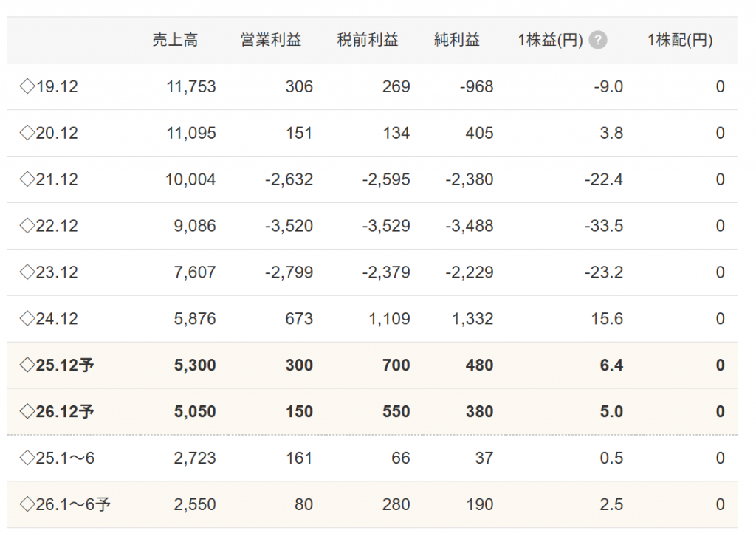756x536 pixels.
Task: Select the 営業利益 column header
Action: coord(271,41)
